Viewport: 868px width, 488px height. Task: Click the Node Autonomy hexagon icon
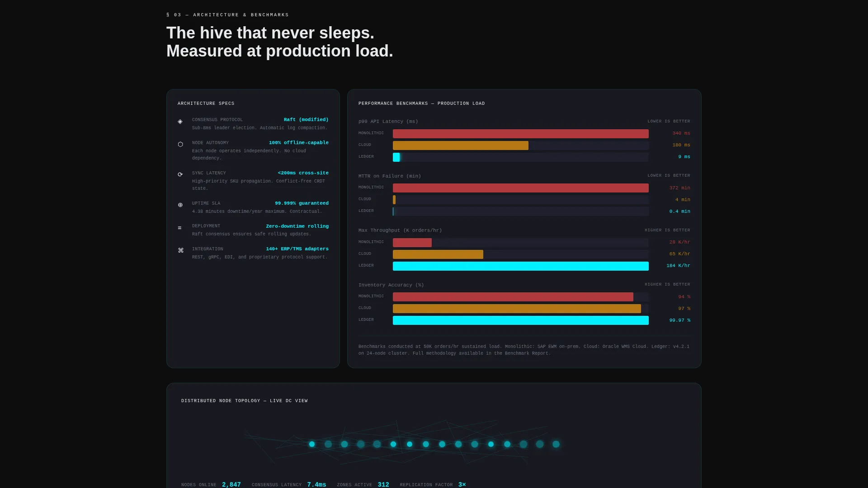point(180,145)
